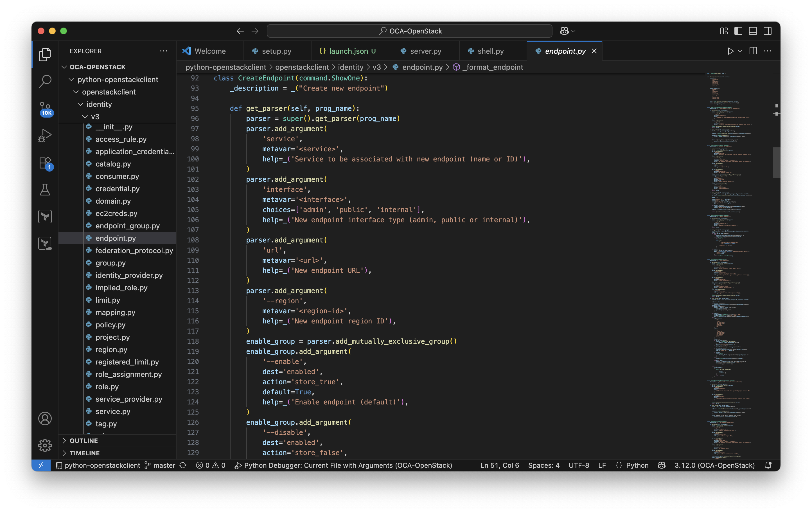The image size is (812, 513).
Task: Collapse the identity folder
Action: pyautogui.click(x=98, y=104)
